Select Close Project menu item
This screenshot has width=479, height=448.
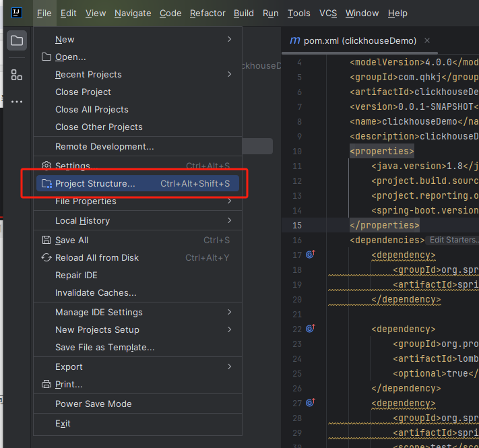coord(137,92)
